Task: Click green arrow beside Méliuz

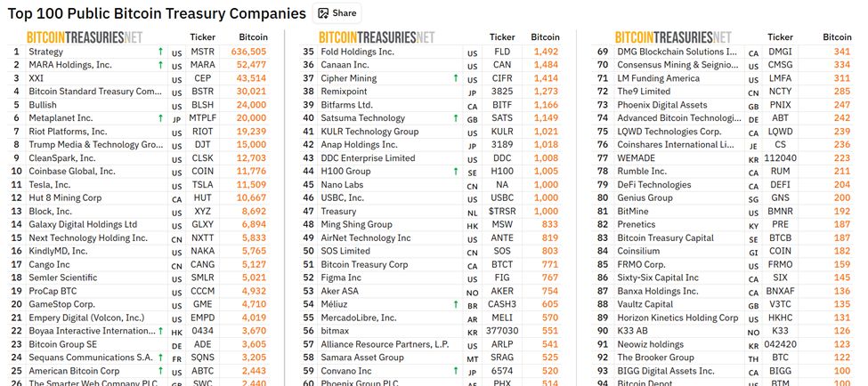Action: [456, 304]
